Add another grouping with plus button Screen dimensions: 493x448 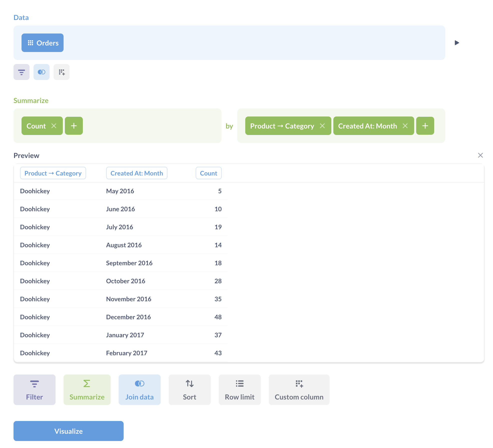[425, 126]
